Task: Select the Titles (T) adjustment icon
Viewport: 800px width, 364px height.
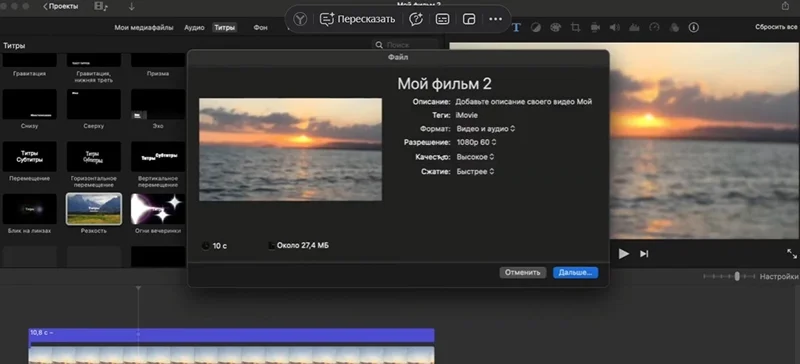Action: [516, 28]
